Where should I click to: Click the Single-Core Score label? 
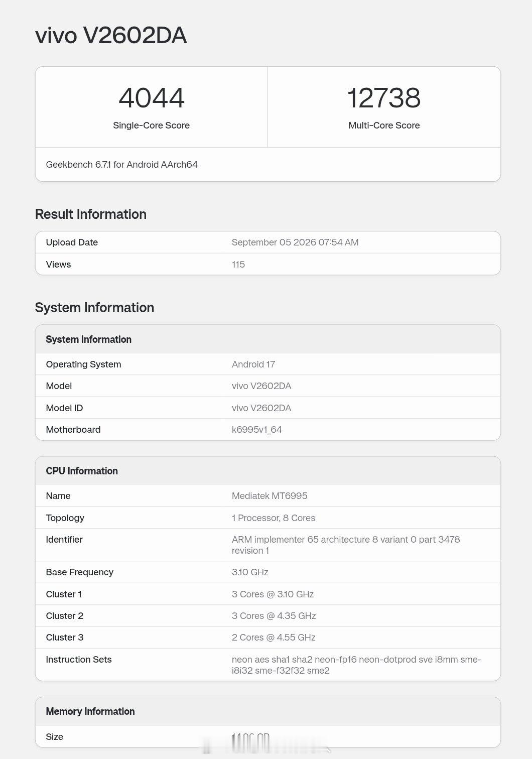click(x=151, y=125)
